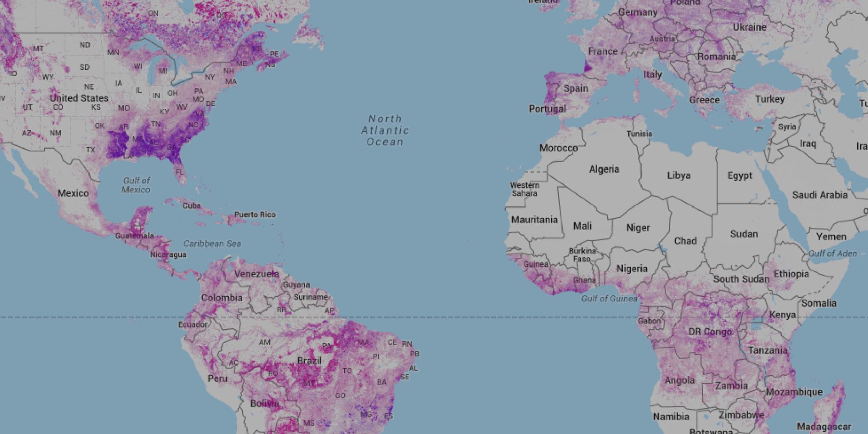868x434 pixels.
Task: Select Algeria on the map
Action: click(604, 169)
